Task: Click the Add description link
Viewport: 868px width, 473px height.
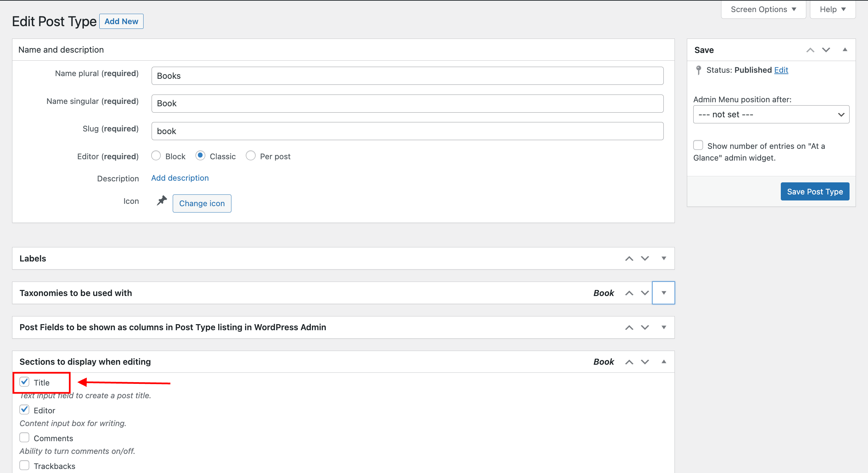Action: point(180,178)
